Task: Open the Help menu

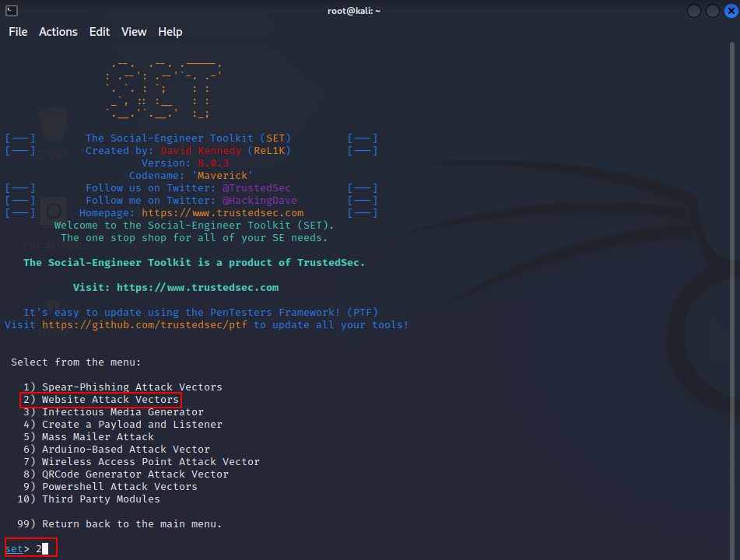Action: tap(170, 32)
